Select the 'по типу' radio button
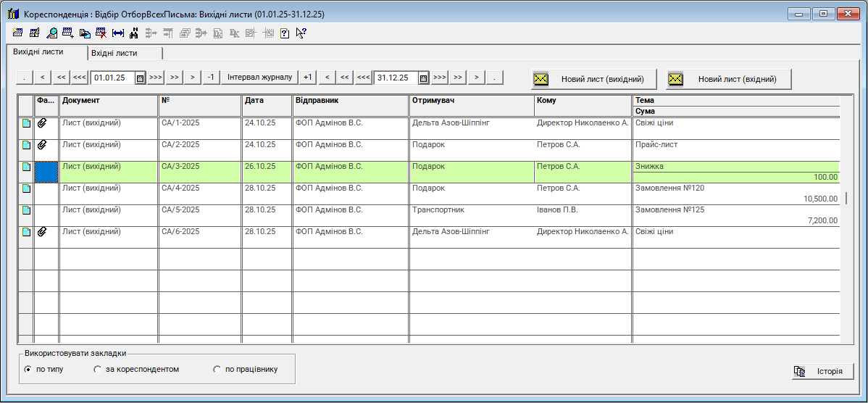This screenshot has width=868, height=403. click(x=28, y=370)
